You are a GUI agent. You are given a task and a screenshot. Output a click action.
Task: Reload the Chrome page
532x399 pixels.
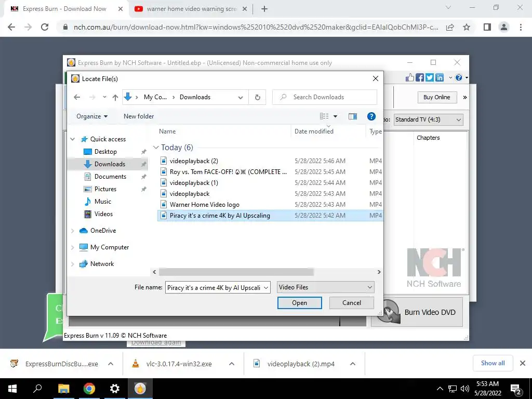pos(45,27)
